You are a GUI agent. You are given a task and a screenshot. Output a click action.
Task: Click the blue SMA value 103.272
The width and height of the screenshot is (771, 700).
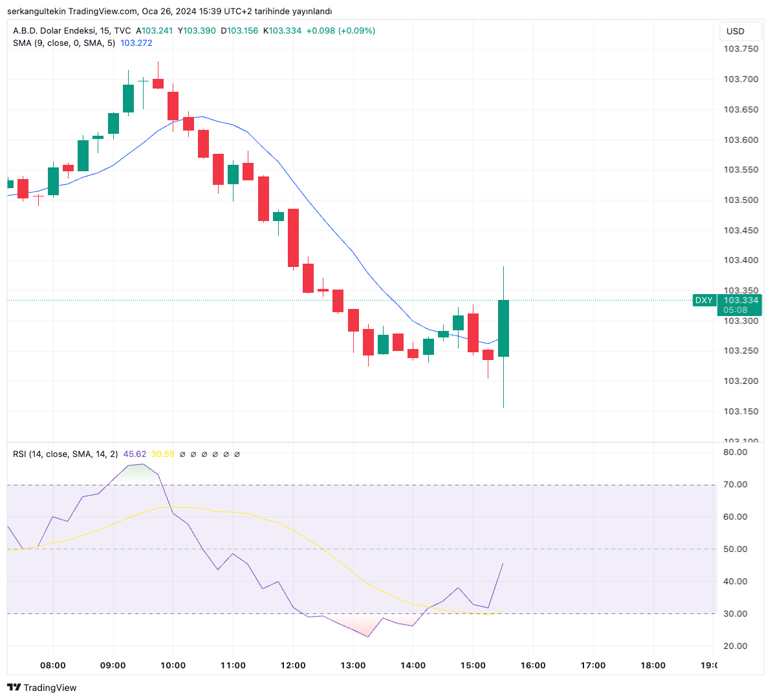(x=136, y=43)
